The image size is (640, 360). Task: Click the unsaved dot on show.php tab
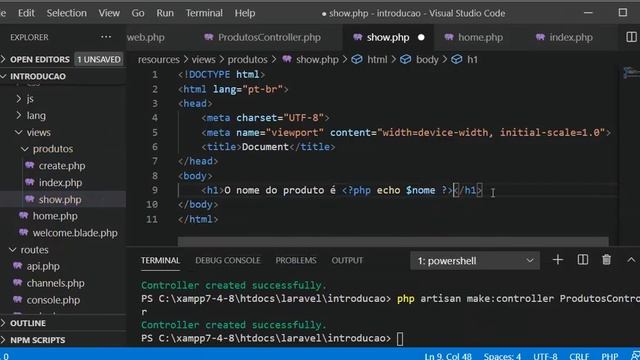[421, 37]
